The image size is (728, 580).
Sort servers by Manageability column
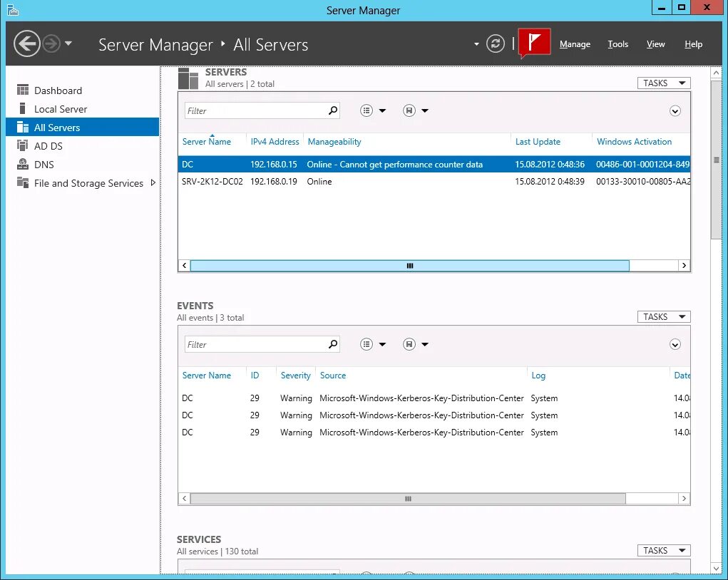(334, 142)
